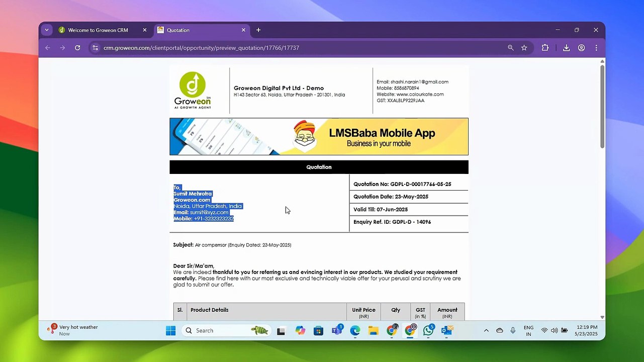Reload the quotation page
This screenshot has width=644, height=362.
point(77,48)
